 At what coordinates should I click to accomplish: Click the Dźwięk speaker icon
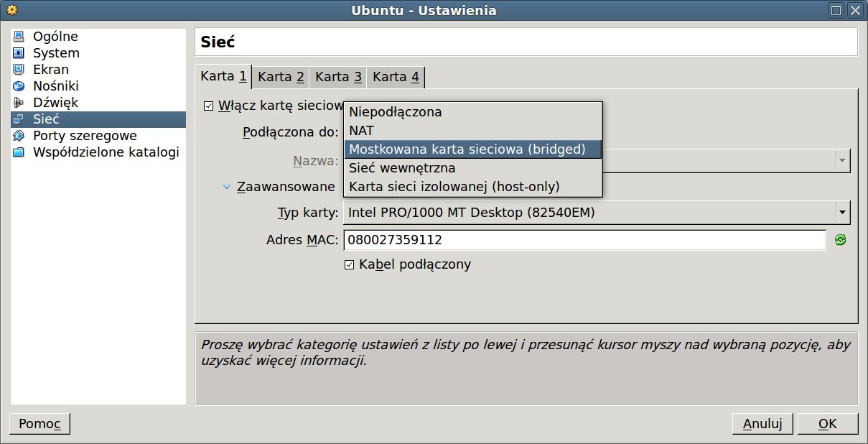(19, 103)
